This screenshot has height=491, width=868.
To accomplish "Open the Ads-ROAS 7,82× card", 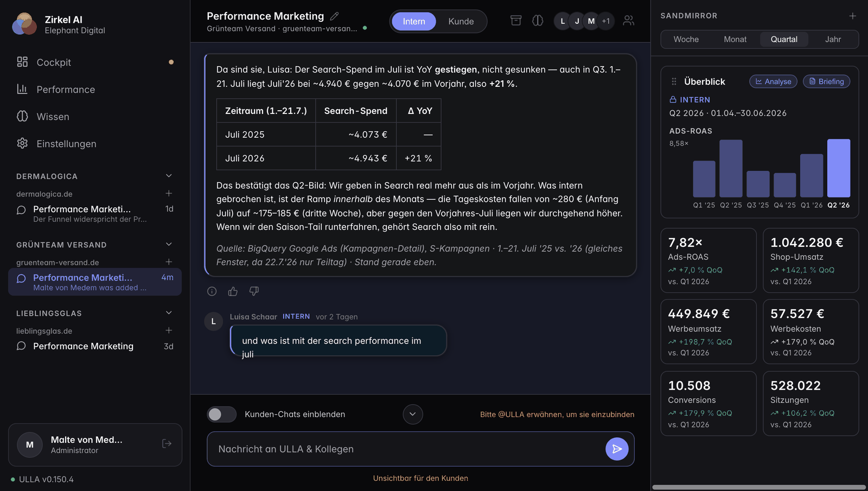I will coord(709,260).
